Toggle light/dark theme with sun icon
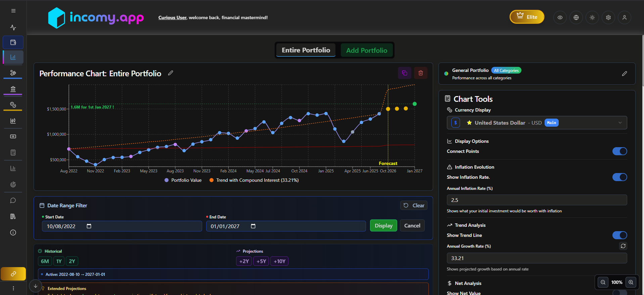Screen dimensions: 644x295 coord(592,17)
